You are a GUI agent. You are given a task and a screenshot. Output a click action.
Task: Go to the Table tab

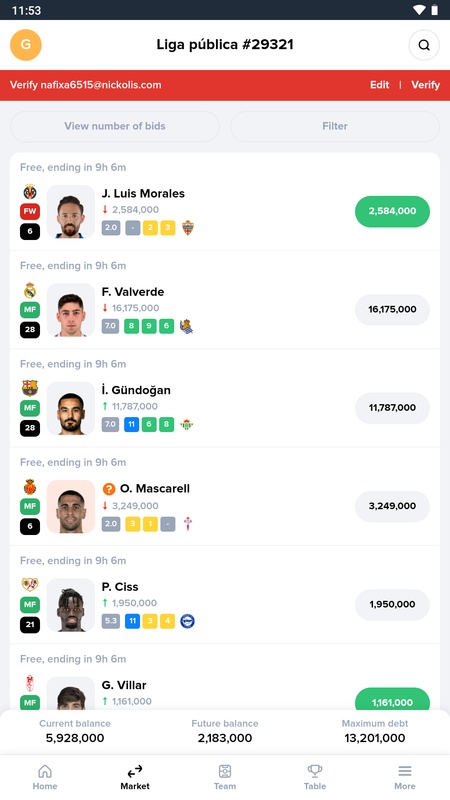point(315,777)
